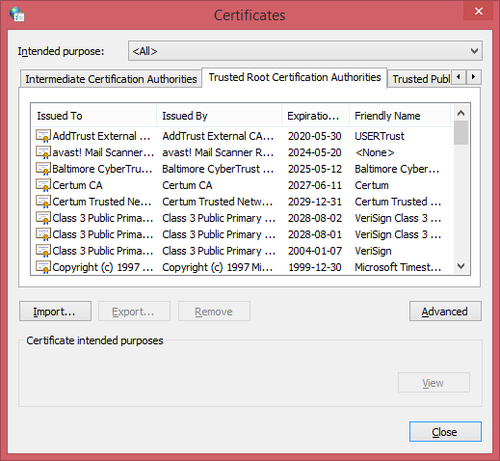Click the 2029-12-31 expiration cell
Viewport: 500px width, 461px height.
pyautogui.click(x=315, y=201)
